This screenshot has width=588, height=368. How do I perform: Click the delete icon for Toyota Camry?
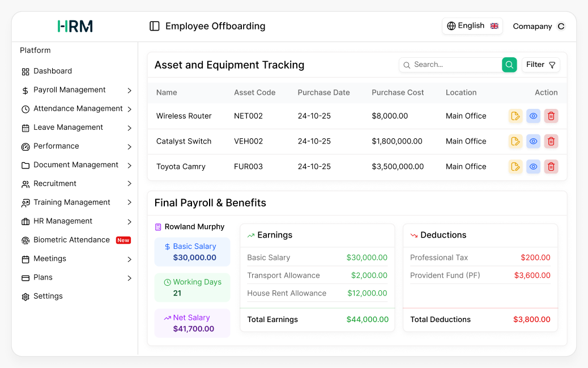point(551,167)
